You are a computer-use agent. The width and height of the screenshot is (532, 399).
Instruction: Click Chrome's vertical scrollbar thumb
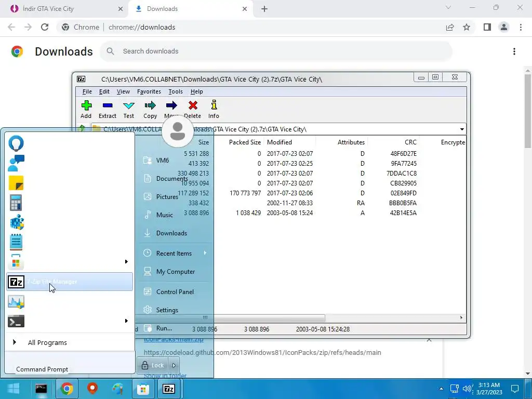(x=528, y=111)
